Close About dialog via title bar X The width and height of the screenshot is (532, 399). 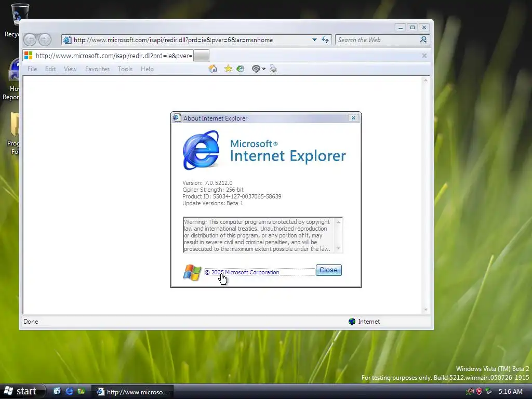point(353,118)
